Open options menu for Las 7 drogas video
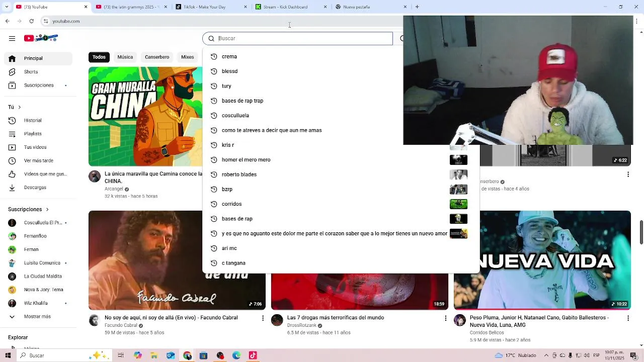The height and width of the screenshot is (362, 644). 445,318
